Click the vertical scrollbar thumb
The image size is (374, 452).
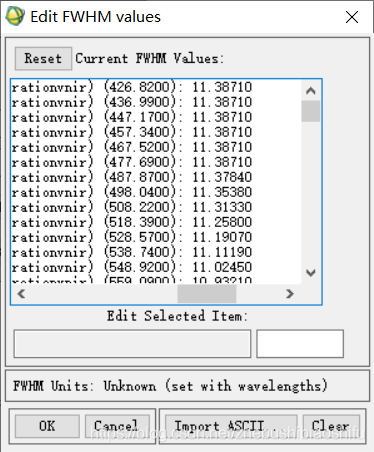coord(311,111)
